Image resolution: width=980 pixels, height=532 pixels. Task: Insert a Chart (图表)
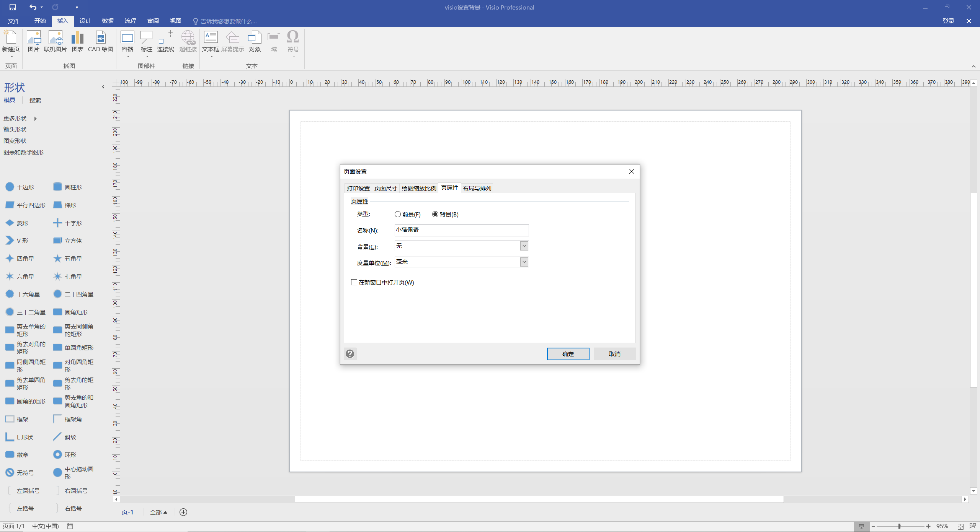78,42
